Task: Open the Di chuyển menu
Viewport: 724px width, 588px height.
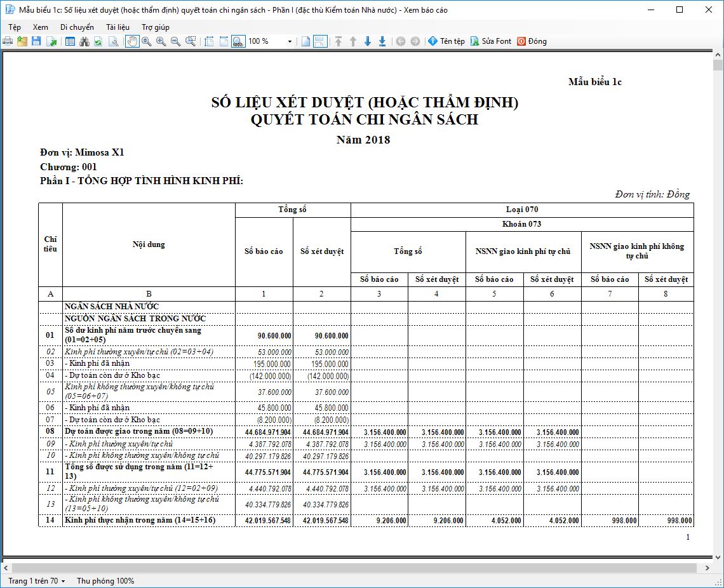Action: click(77, 27)
